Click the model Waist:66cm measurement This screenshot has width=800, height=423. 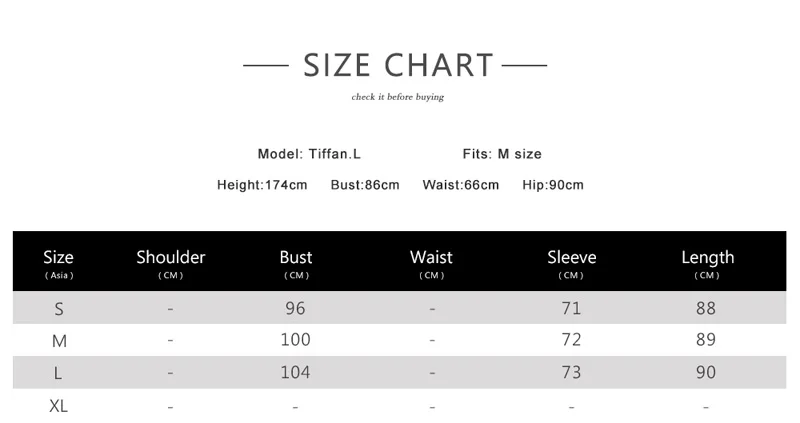point(460,185)
